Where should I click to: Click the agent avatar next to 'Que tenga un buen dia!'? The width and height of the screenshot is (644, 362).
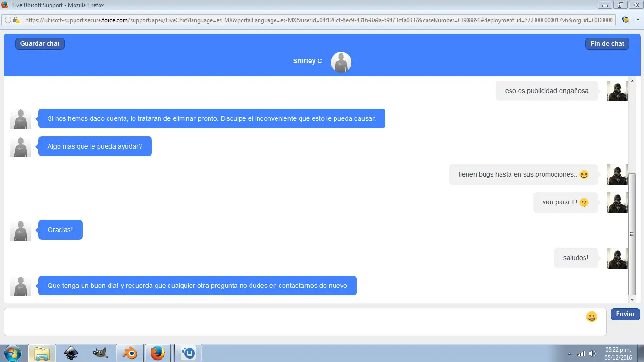[x=21, y=286]
